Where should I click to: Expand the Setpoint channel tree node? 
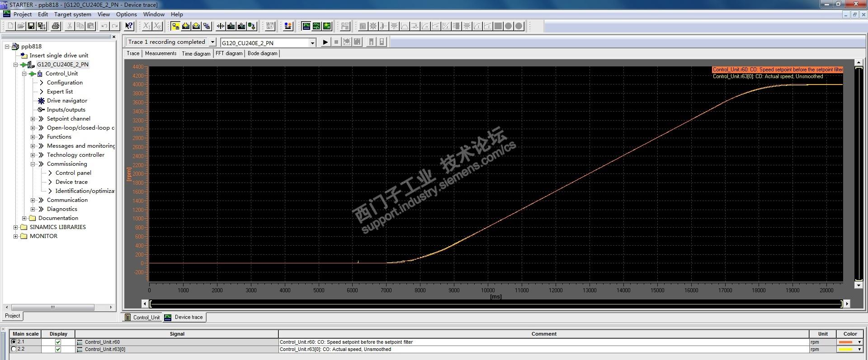(x=33, y=119)
